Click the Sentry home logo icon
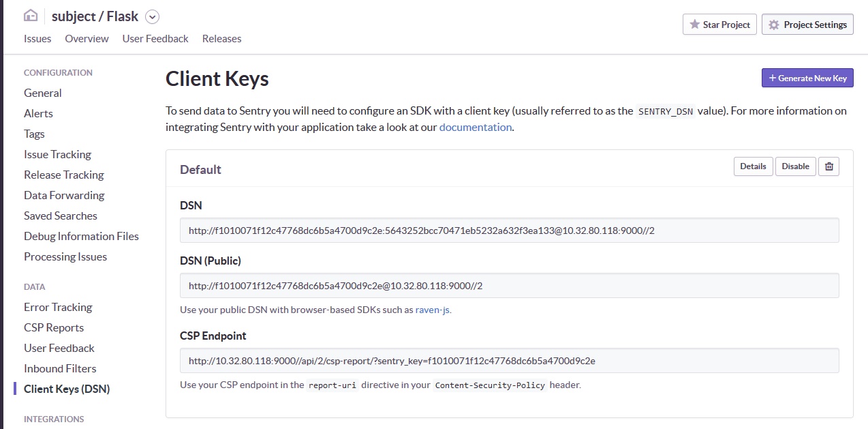 (x=31, y=16)
